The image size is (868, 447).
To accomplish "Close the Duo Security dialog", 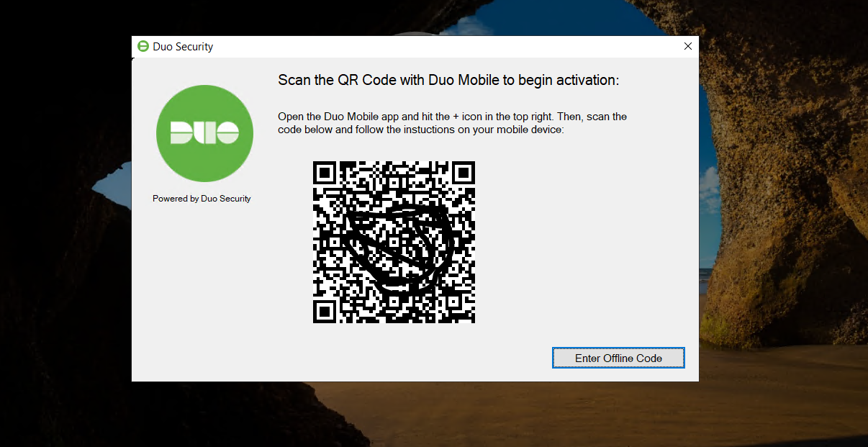I will (x=688, y=46).
